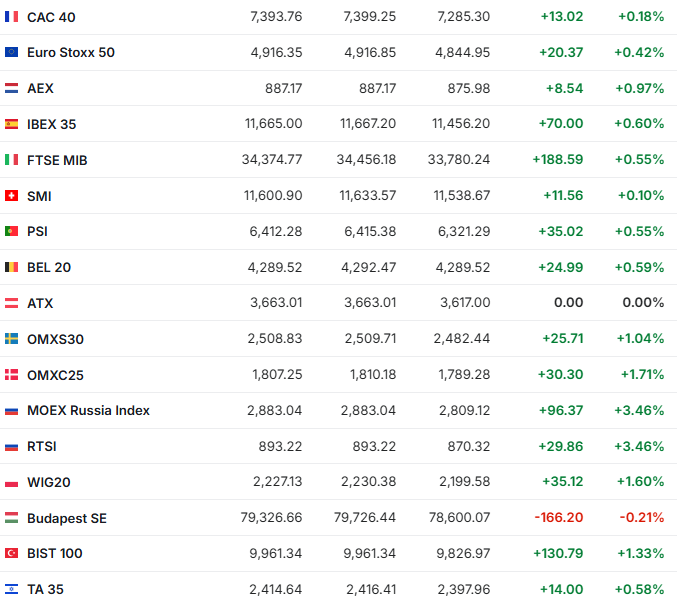Click the Portugal flag icon next to PSI

tap(11, 231)
